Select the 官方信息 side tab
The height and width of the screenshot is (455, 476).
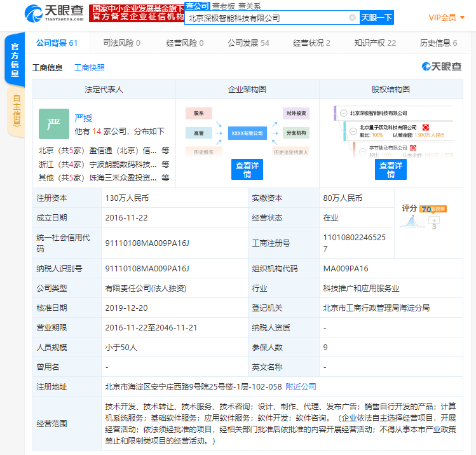point(15,60)
